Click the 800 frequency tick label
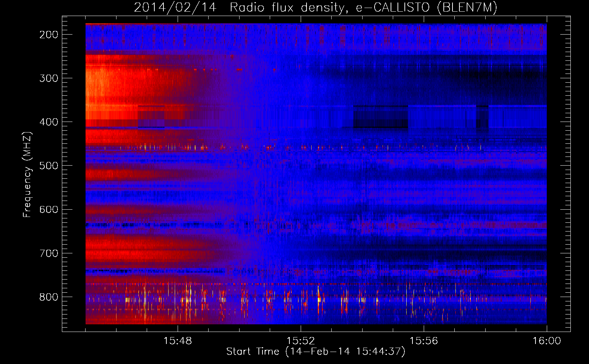 [x=49, y=297]
